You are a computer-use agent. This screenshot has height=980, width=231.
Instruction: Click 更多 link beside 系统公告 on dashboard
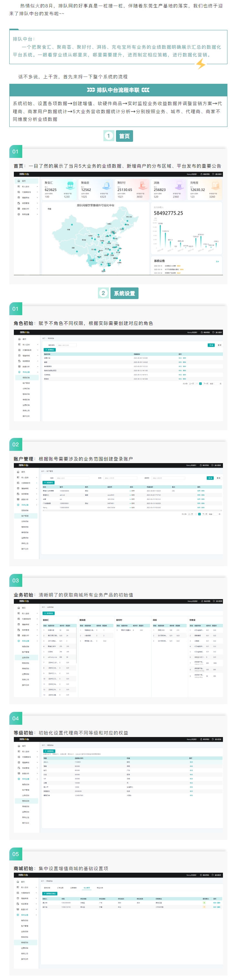[218, 261]
